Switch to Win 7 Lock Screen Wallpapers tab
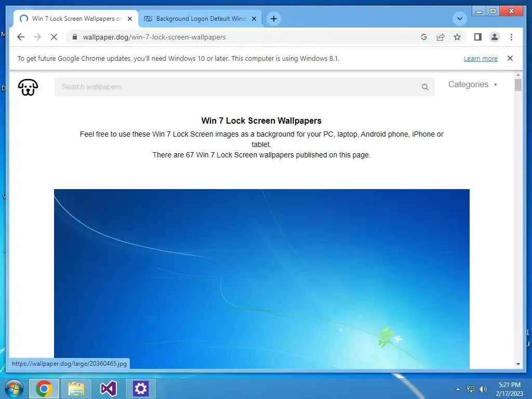 tap(76, 19)
